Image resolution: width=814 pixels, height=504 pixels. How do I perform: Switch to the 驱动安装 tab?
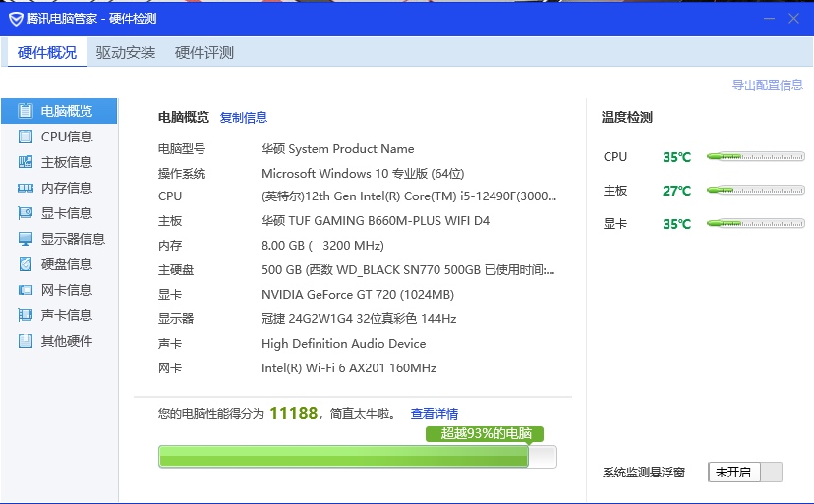[126, 52]
